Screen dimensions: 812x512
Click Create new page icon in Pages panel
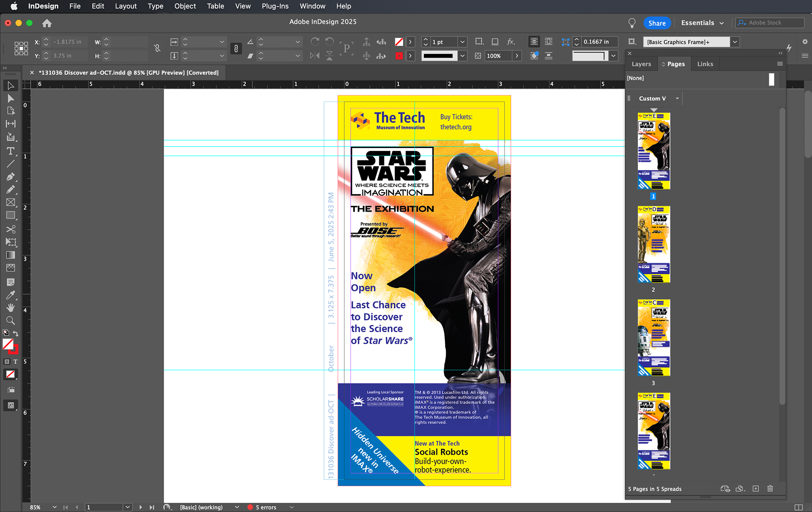coord(756,489)
